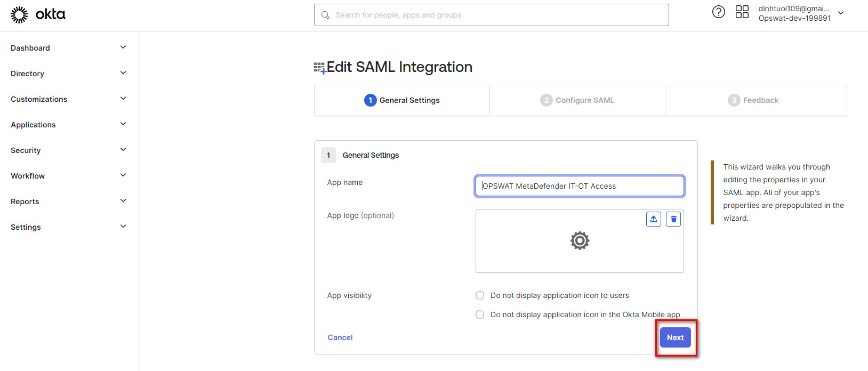This screenshot has width=868, height=371.
Task: Check 'Do not display icon in Okta Mobile app'
Action: click(480, 314)
